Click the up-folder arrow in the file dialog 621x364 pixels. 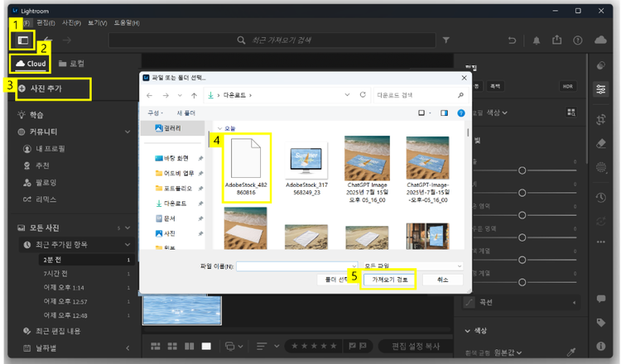(x=194, y=95)
